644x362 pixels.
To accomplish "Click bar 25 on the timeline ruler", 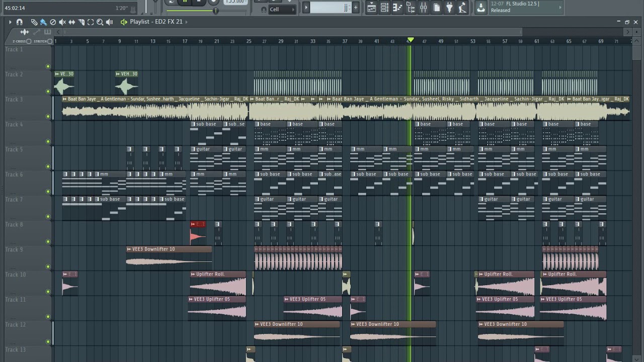I will coord(249,41).
